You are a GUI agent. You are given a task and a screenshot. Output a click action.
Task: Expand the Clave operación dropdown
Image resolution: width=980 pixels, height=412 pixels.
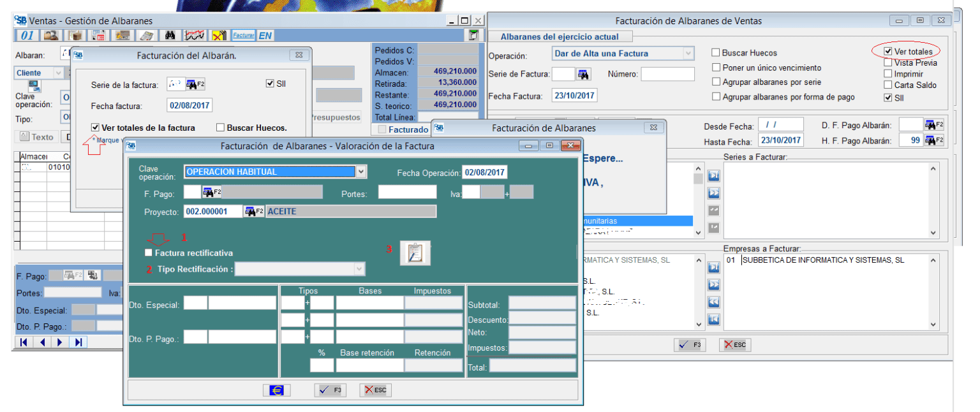click(361, 172)
